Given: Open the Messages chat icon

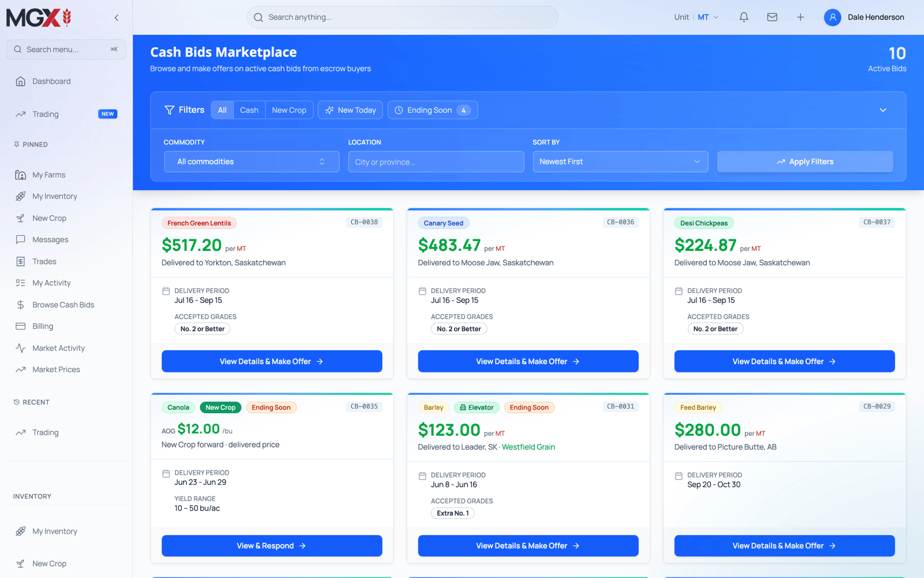Looking at the screenshot, I should coord(21,240).
